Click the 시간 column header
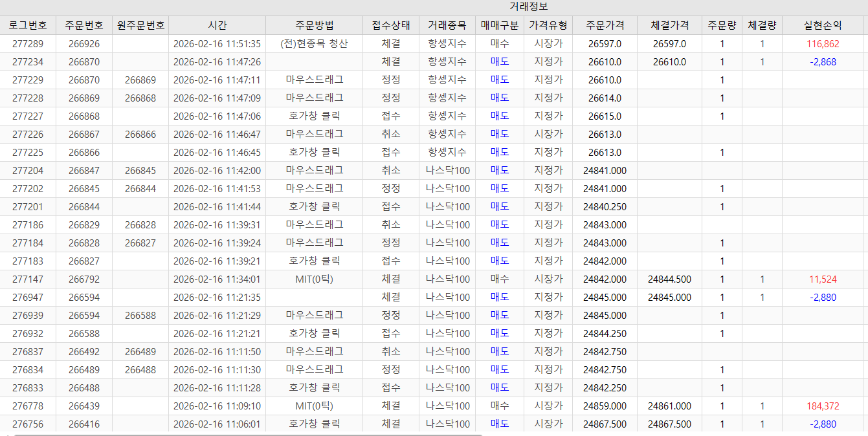The height and width of the screenshot is (436, 868). point(217,25)
